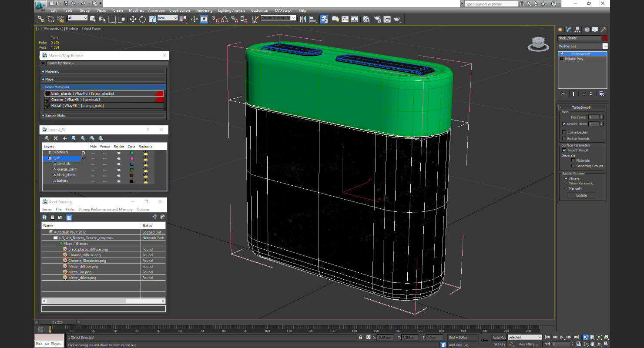Viewport: 644px width, 348px height.
Task: Toggle Explicit Normals checkbox
Action: click(x=564, y=138)
